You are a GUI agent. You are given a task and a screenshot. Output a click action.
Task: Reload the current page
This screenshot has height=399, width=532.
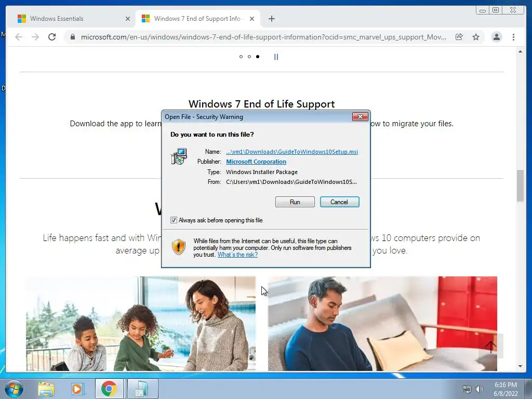click(x=52, y=37)
